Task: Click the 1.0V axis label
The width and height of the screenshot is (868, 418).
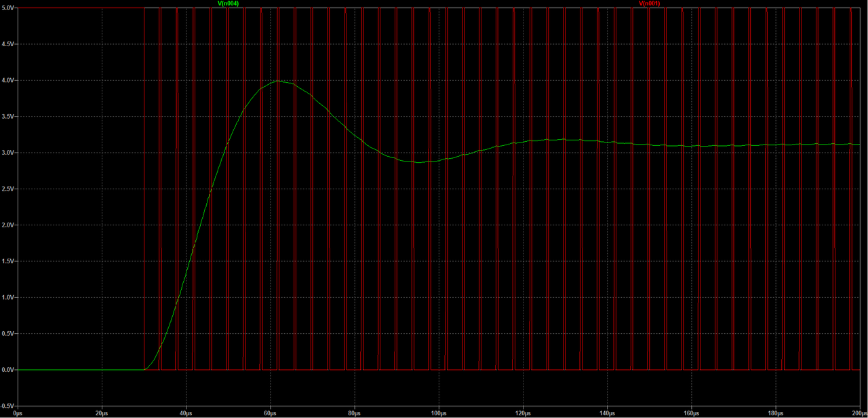Action: tap(9, 299)
